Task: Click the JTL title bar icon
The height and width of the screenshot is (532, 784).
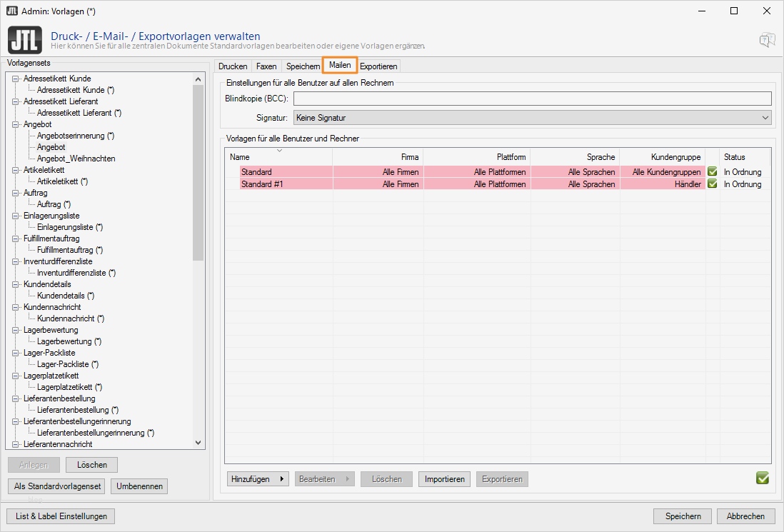Action: 11,11
